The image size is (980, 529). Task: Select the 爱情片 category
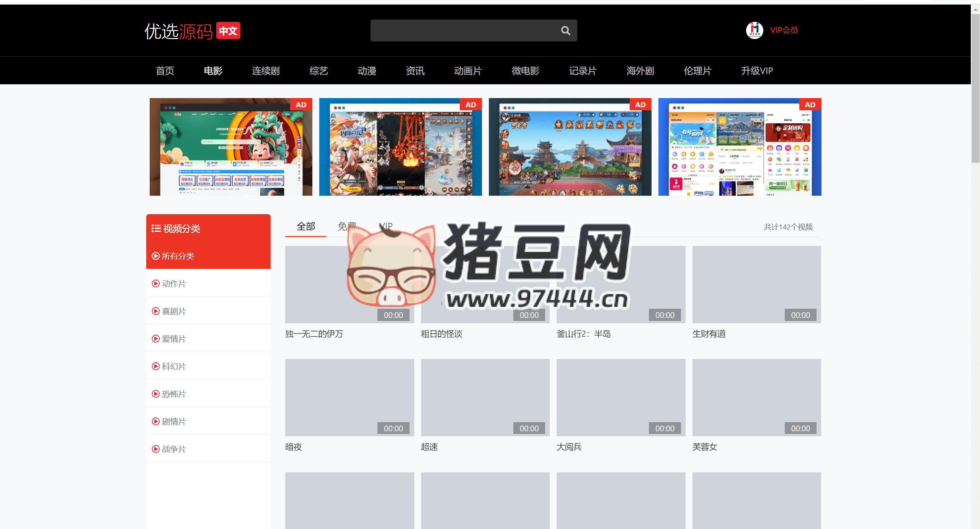click(x=174, y=339)
